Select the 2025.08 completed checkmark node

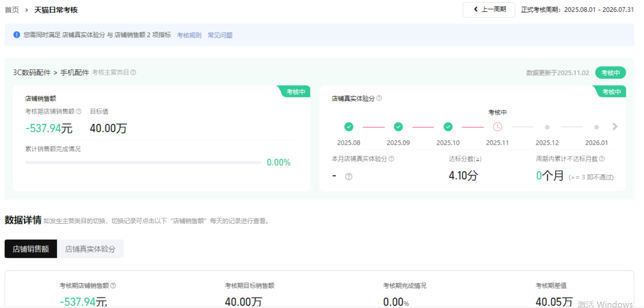(x=348, y=127)
